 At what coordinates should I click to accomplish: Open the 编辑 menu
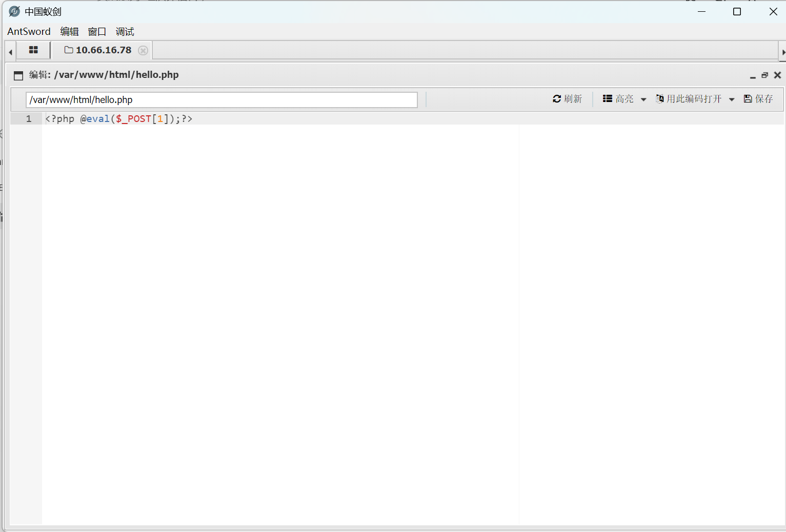(69, 32)
